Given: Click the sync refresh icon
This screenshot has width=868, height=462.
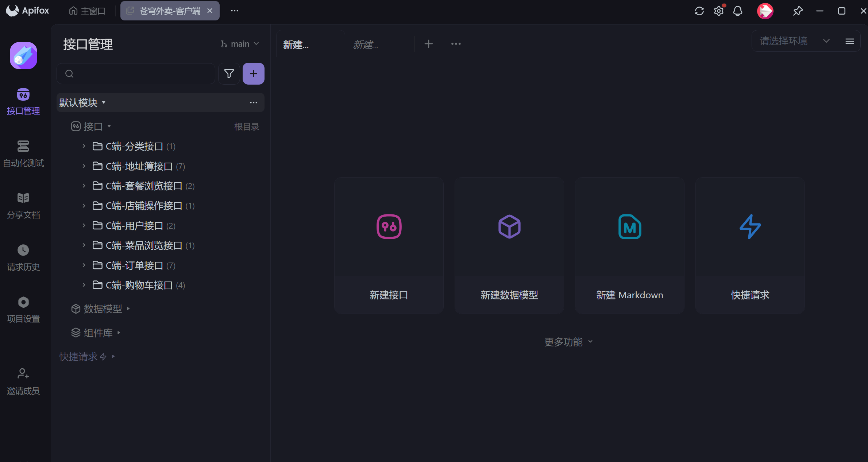Looking at the screenshot, I should (x=699, y=11).
